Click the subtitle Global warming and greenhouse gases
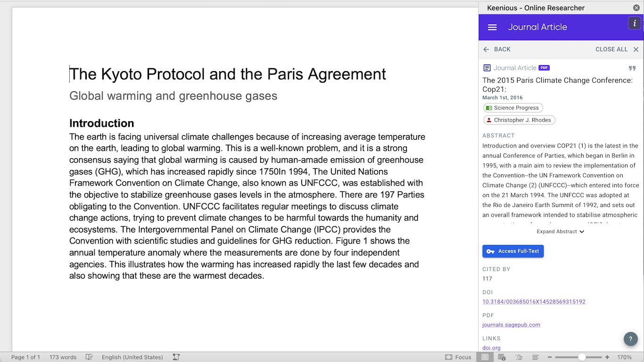 (173, 96)
